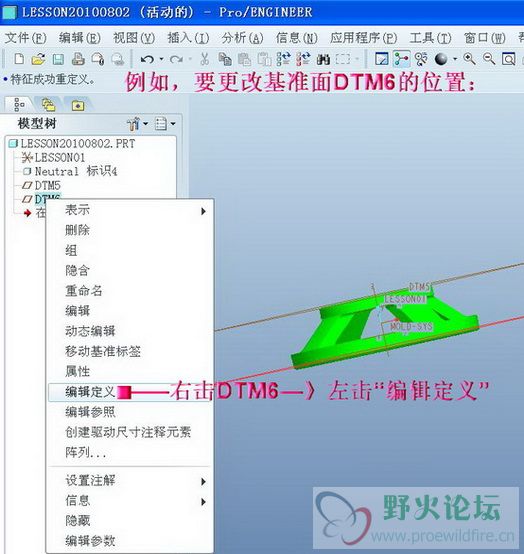Click the DTM6 datum plane icon
The height and width of the screenshot is (554, 524).
coord(27,199)
